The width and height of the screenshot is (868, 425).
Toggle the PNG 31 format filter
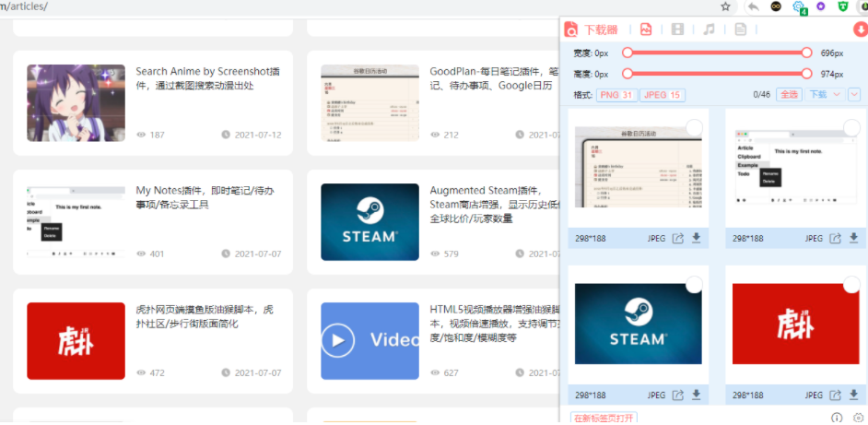[616, 95]
